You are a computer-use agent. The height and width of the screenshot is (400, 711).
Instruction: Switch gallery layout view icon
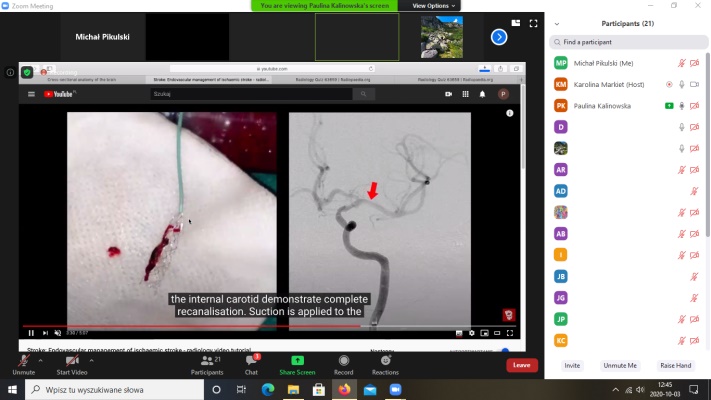[516, 23]
